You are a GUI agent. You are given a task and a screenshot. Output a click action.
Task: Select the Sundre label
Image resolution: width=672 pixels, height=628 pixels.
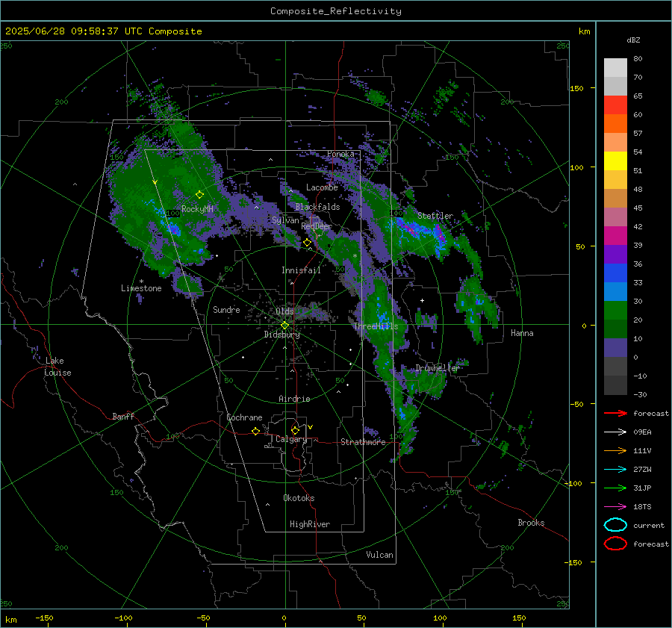pyautogui.click(x=226, y=309)
